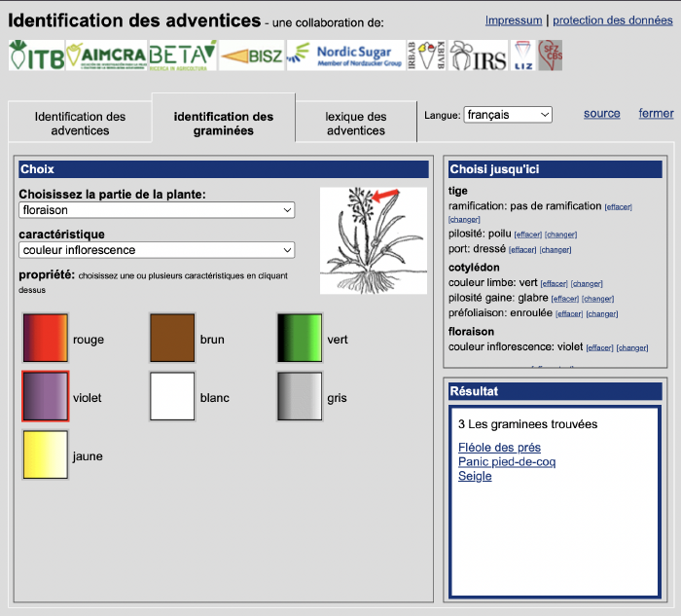Deselect the violet inflorescence color

click(46, 397)
